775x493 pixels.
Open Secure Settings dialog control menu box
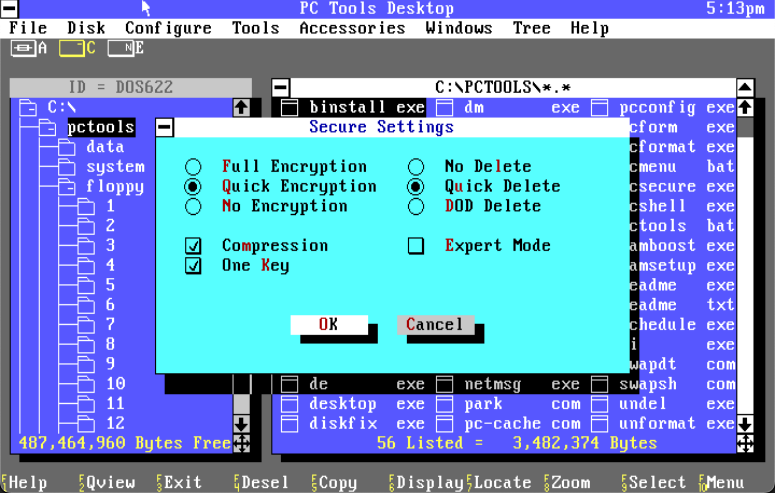tap(165, 127)
